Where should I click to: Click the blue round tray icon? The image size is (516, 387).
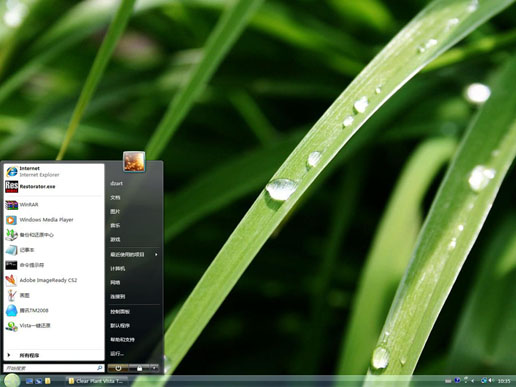(457, 380)
